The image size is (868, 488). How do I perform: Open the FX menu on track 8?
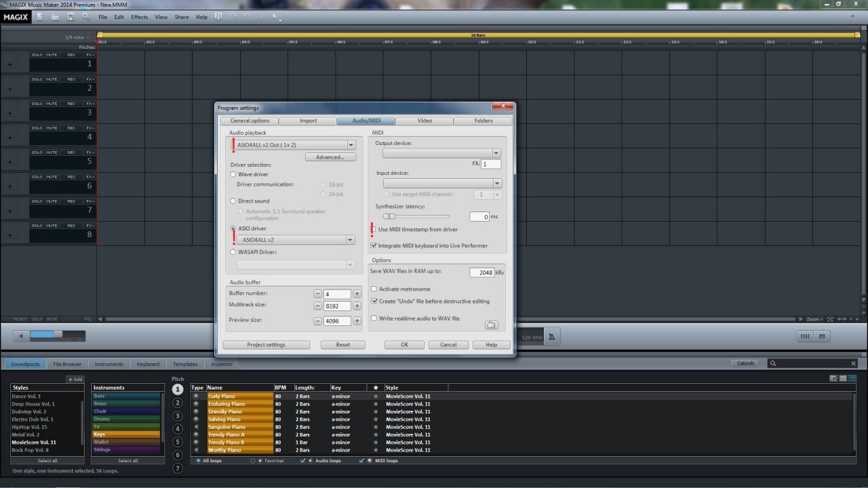[90, 225]
